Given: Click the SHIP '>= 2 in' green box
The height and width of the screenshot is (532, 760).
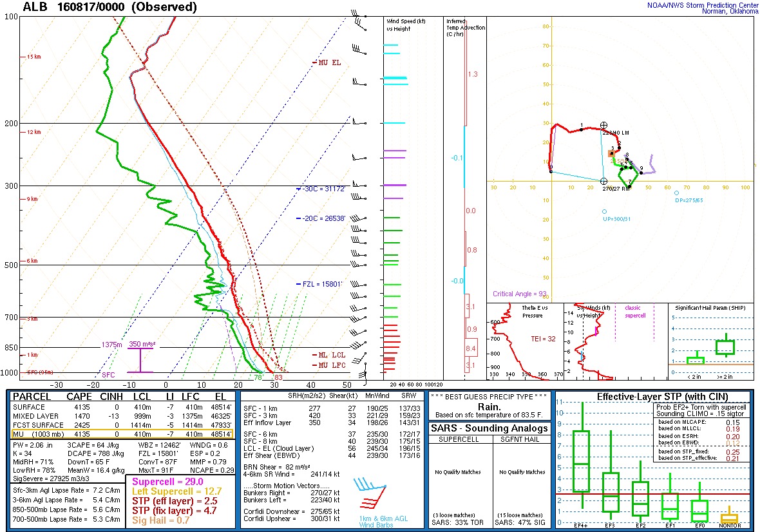Looking at the screenshot, I should click(725, 347).
